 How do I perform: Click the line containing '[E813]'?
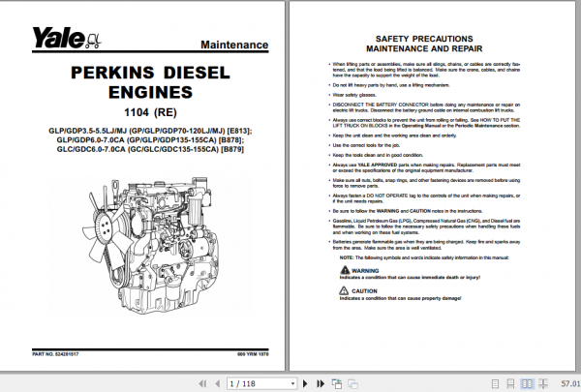coord(150,131)
